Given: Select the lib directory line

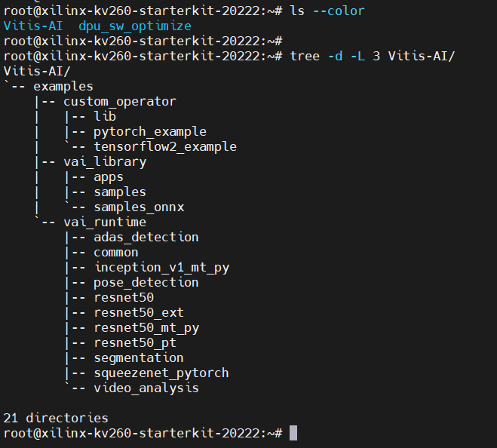Looking at the screenshot, I should tap(105, 116).
